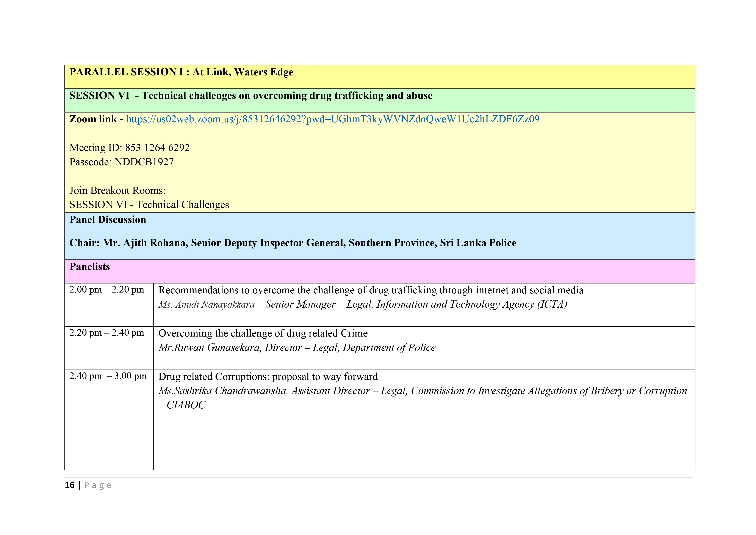Screen dimensions: 756x535
Task: Click the page number 16 footer
Action: tap(70, 485)
